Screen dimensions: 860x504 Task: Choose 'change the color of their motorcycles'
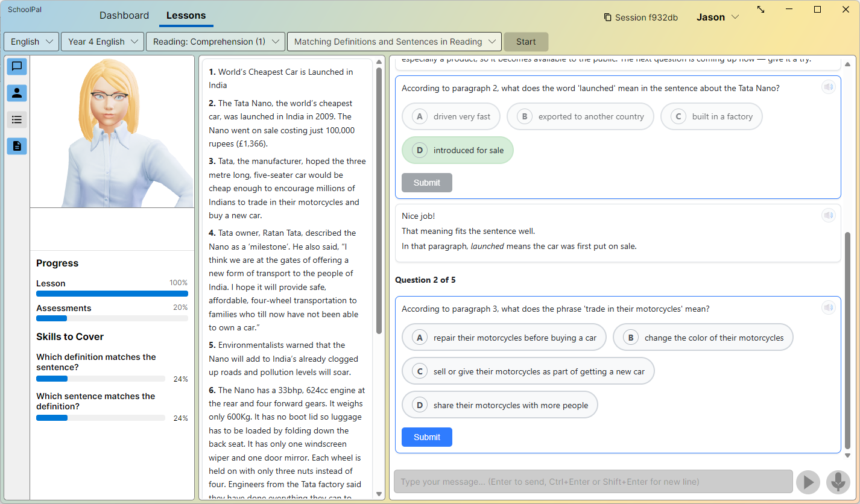point(703,338)
